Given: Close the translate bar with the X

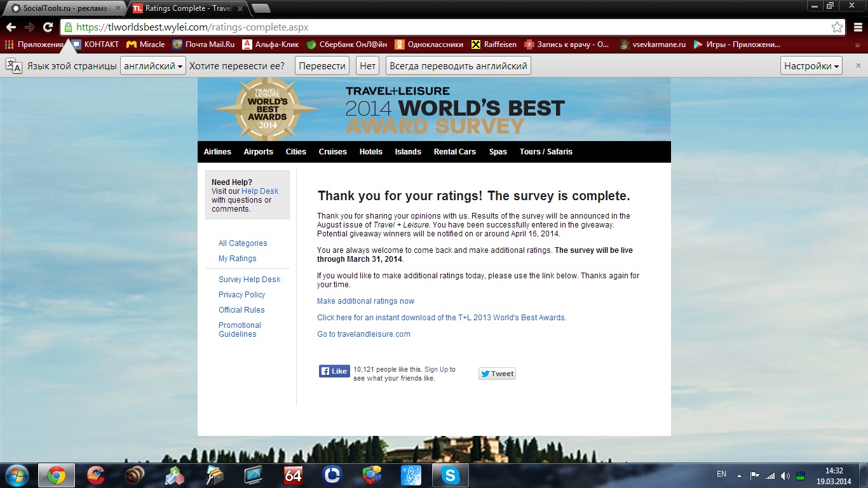Looking at the screenshot, I should pos(858,65).
